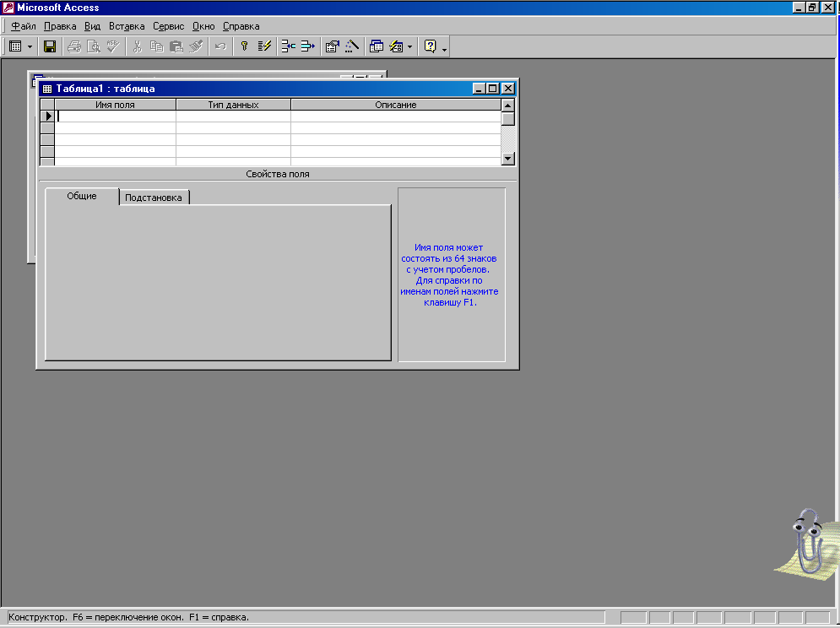Open the Вид menu
The height and width of the screenshot is (628, 840).
92,26
